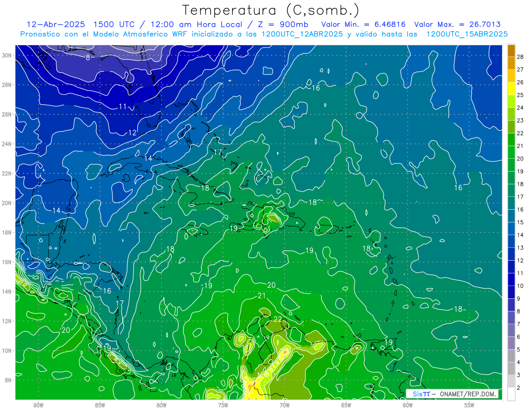Click the '75W' longitude axis label

pyautogui.click(x=223, y=405)
